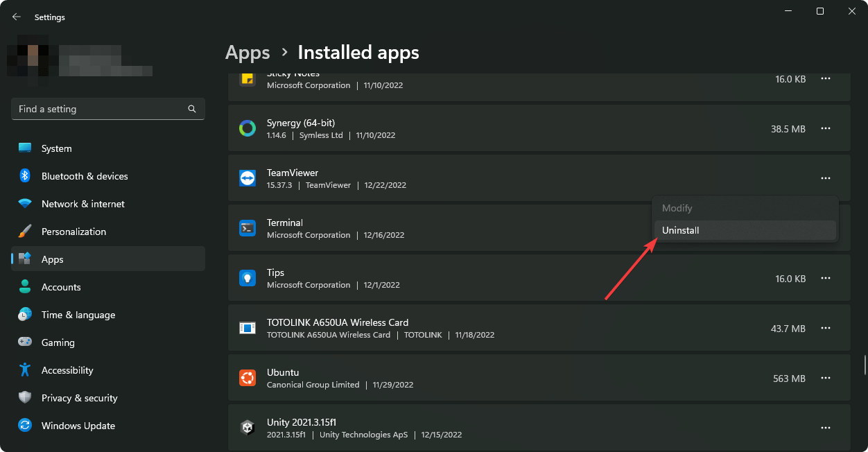Click the Unity app icon
This screenshot has height=452, width=868.
pos(248,428)
